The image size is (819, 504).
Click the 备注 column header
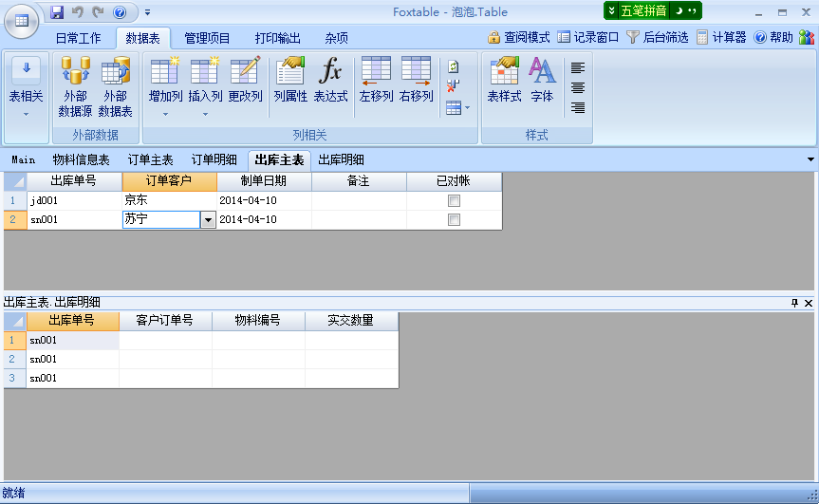[x=359, y=181]
